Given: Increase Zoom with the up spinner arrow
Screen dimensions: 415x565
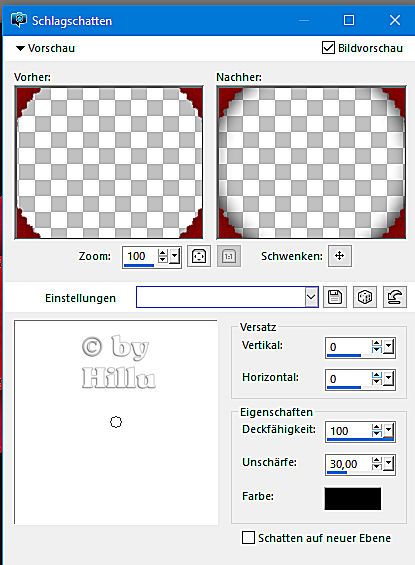Looking at the screenshot, I should (x=163, y=253).
